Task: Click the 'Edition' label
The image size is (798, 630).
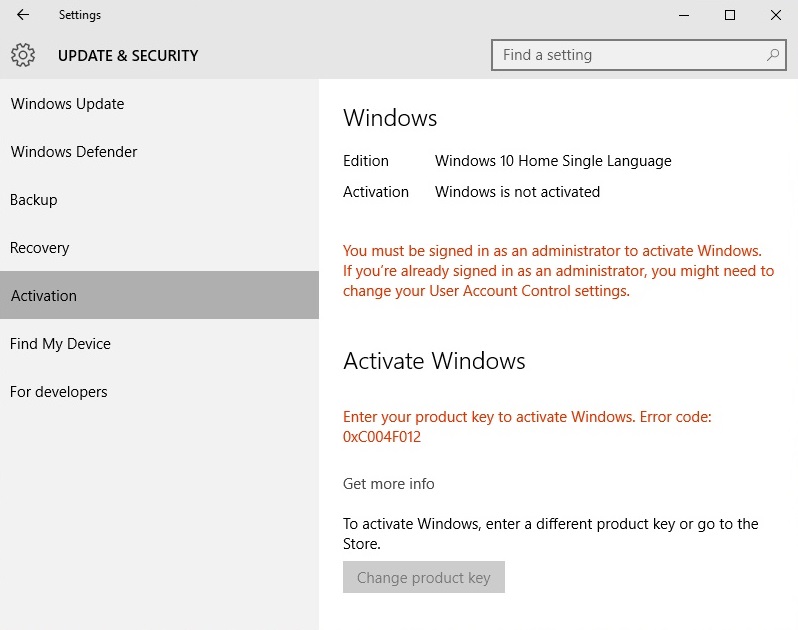Action: pyautogui.click(x=365, y=161)
